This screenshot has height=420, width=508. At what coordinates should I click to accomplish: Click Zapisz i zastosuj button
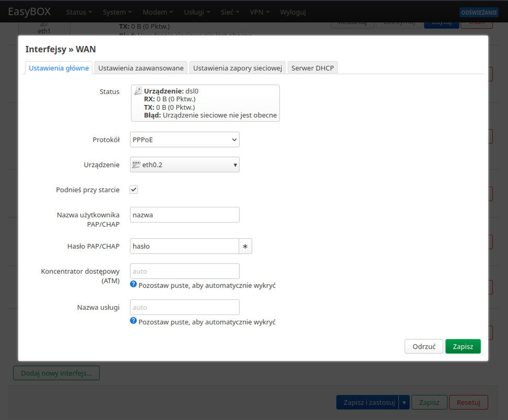[x=368, y=402]
